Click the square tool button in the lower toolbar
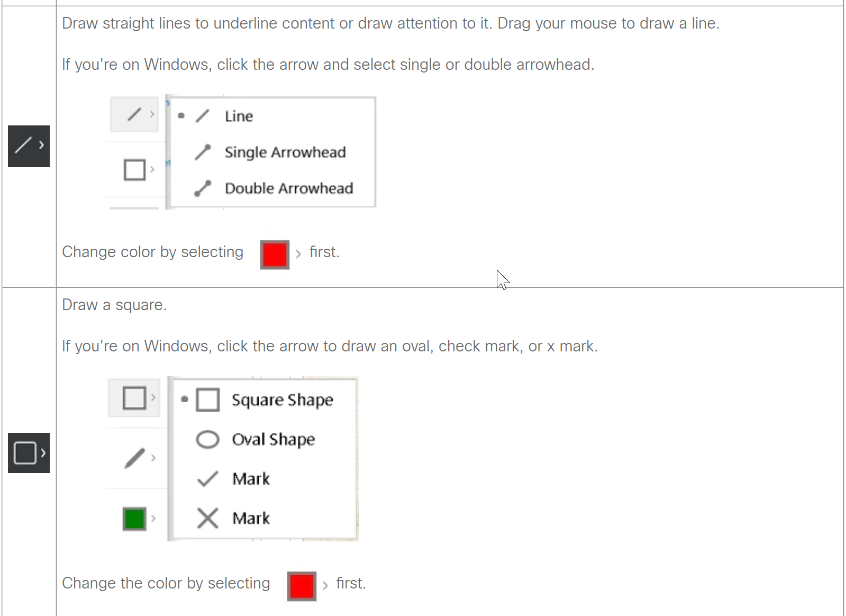 click(134, 398)
